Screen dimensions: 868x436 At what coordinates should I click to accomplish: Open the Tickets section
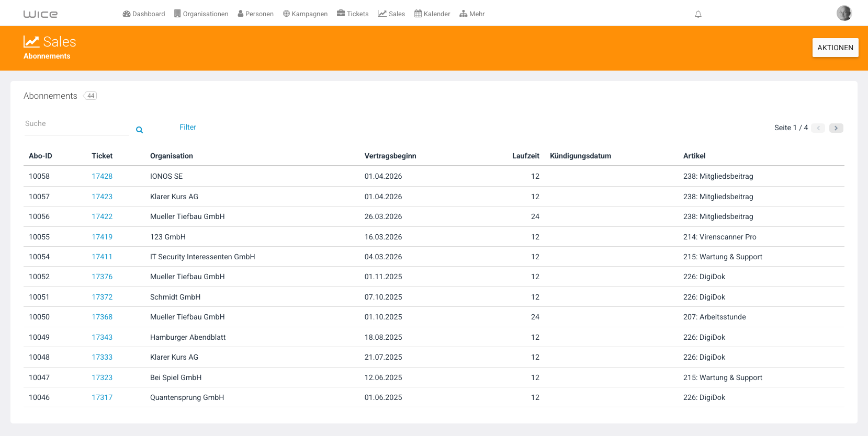[x=353, y=14]
